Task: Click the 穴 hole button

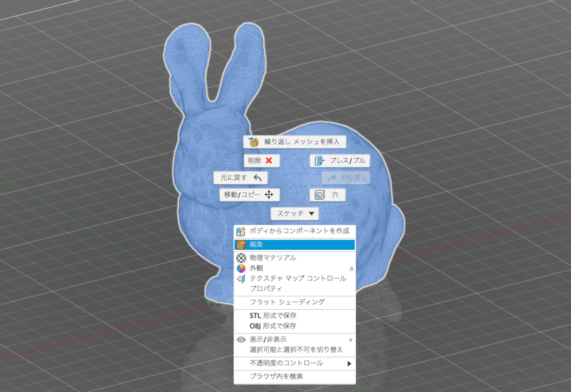Action: (328, 195)
